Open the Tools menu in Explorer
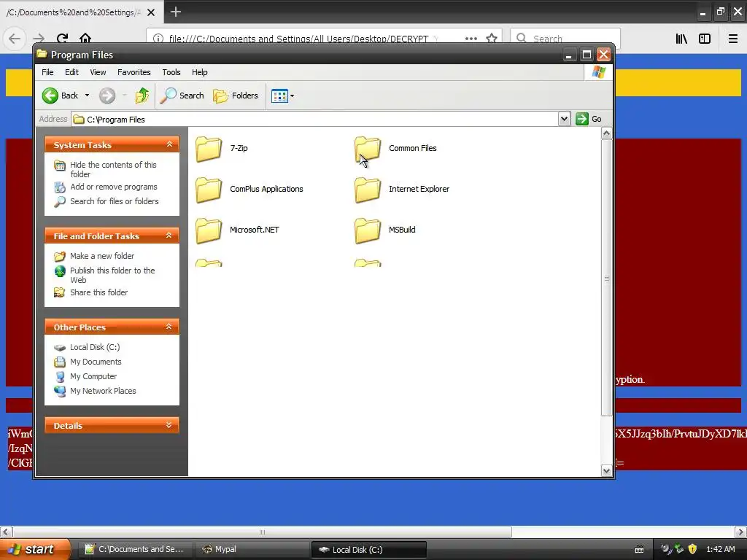 pyautogui.click(x=171, y=72)
